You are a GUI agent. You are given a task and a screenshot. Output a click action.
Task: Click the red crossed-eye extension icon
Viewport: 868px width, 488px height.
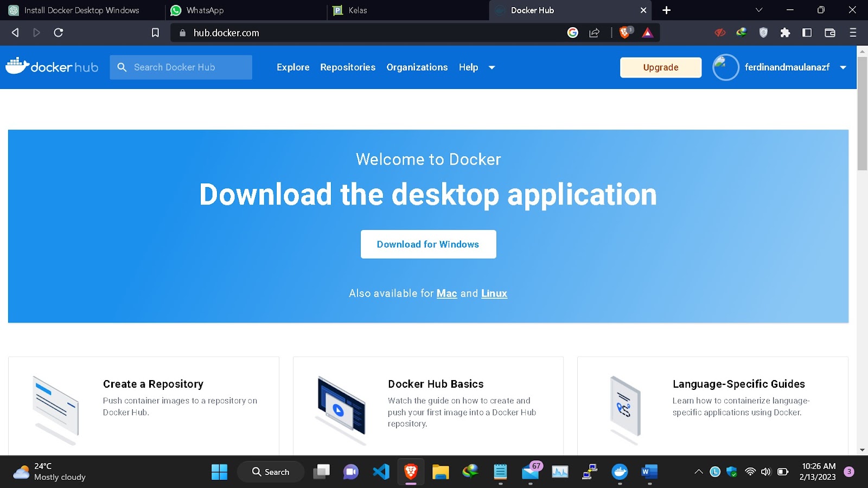tap(720, 33)
